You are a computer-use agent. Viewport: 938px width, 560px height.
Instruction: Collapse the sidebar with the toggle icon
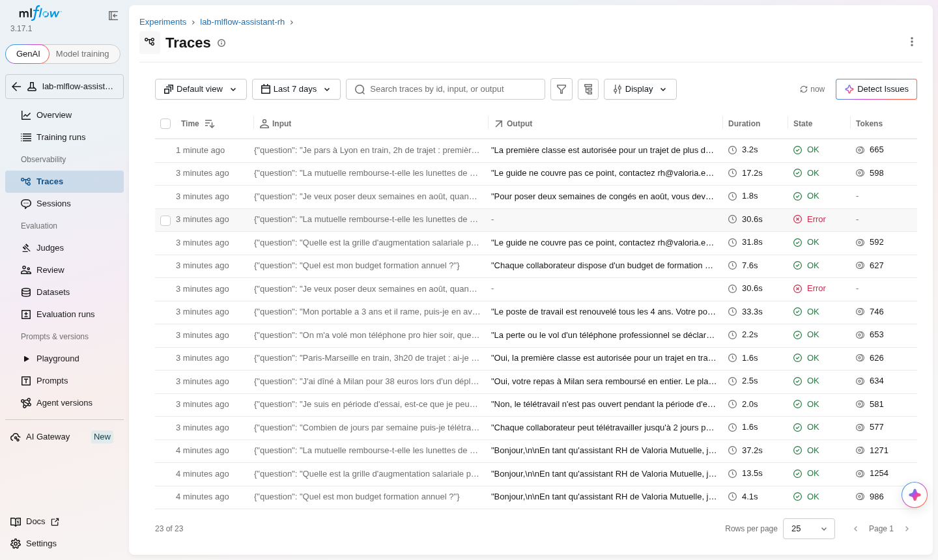click(x=113, y=16)
